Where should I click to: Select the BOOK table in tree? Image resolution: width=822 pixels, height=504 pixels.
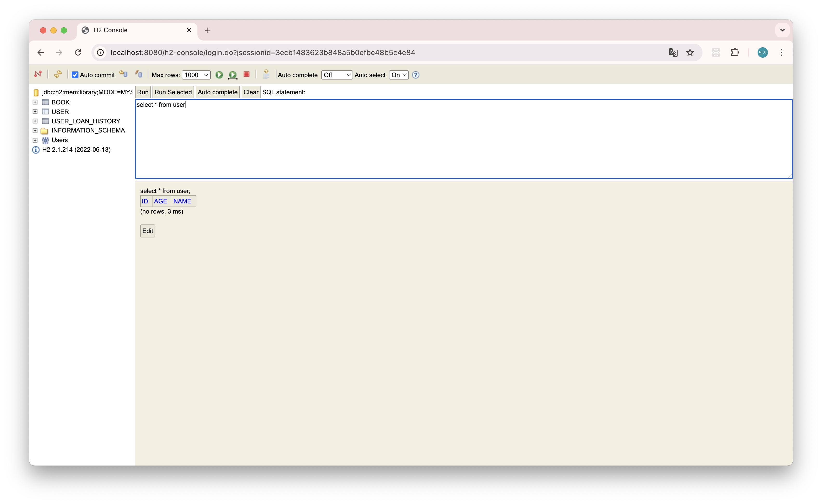(x=61, y=102)
